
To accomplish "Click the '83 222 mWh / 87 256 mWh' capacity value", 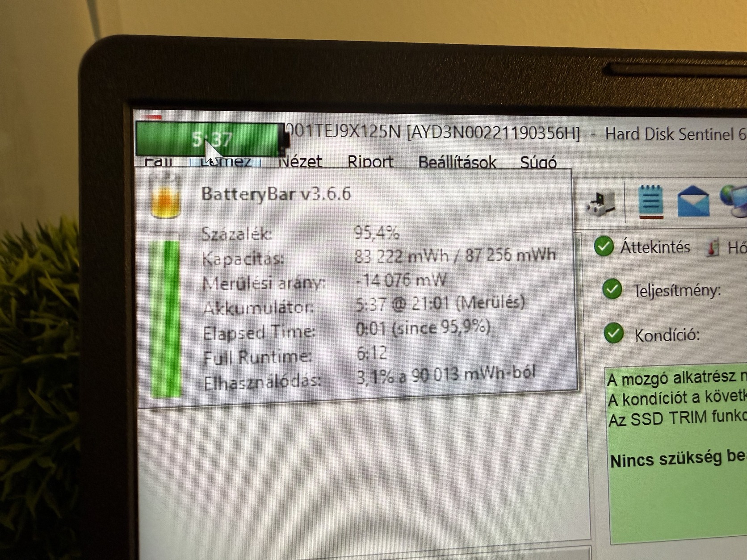I will pyautogui.click(x=455, y=255).
